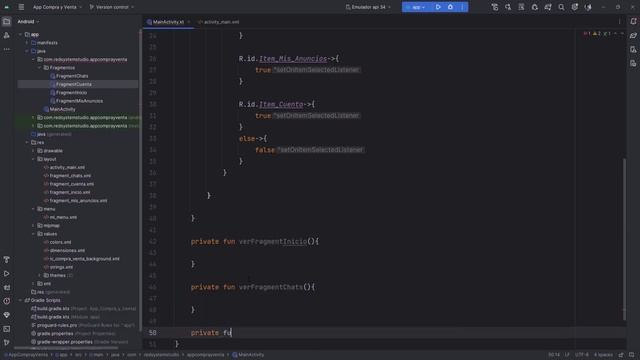Open Gradle tool window in the right sidebar

[633, 36]
